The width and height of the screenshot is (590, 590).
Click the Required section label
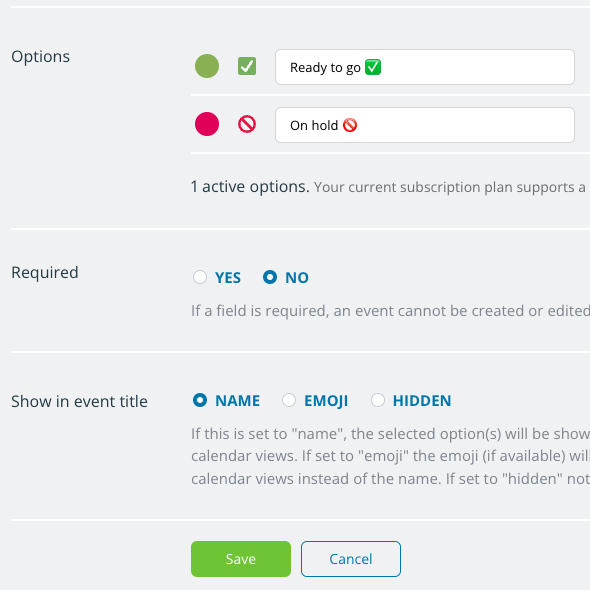[x=45, y=272]
